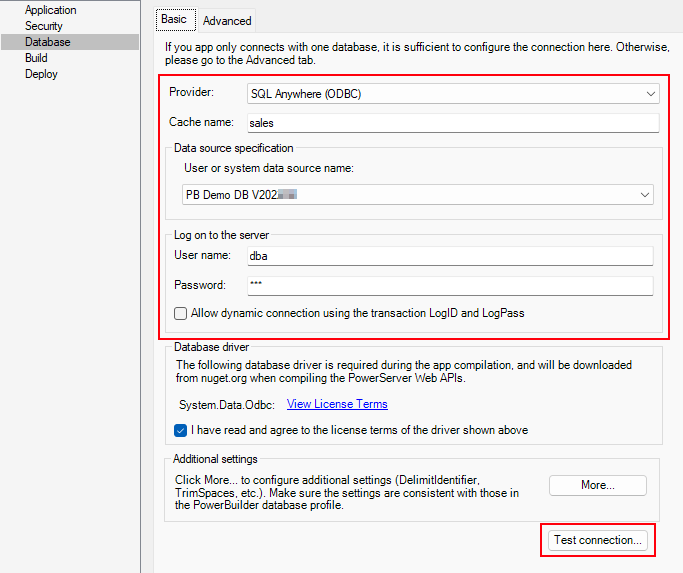Go to the Build settings section
The image size is (683, 573).
tap(36, 58)
